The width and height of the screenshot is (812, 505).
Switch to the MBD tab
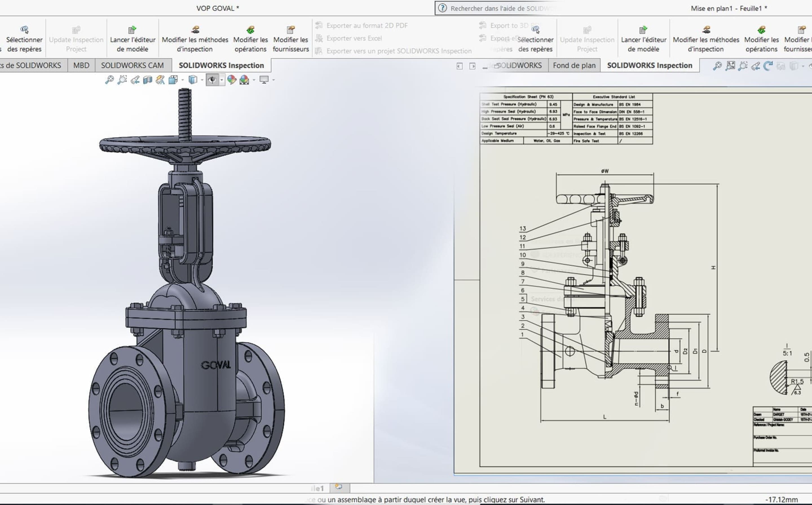coord(81,65)
